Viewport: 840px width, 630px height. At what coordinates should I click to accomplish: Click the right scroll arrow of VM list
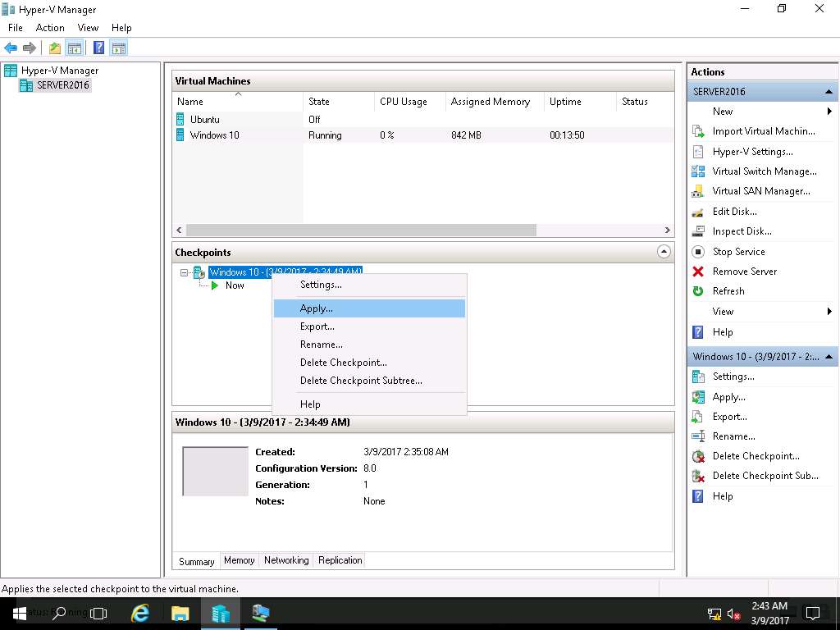coord(667,230)
